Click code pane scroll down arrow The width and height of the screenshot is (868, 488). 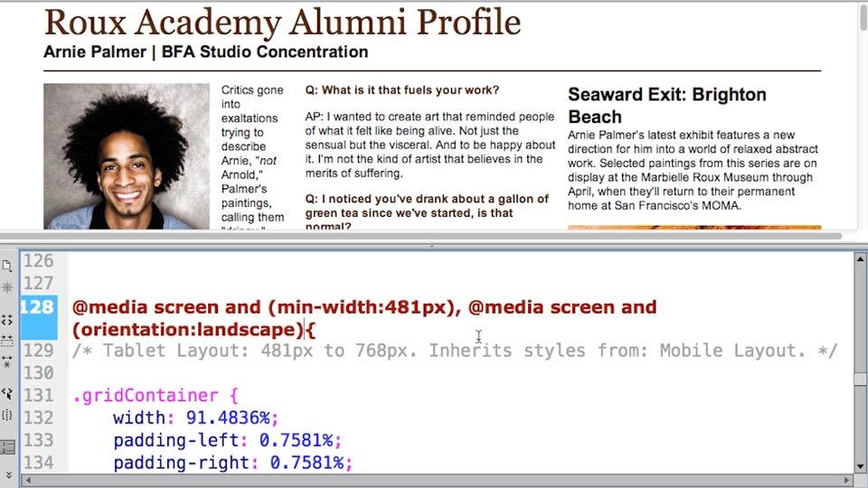click(860, 466)
